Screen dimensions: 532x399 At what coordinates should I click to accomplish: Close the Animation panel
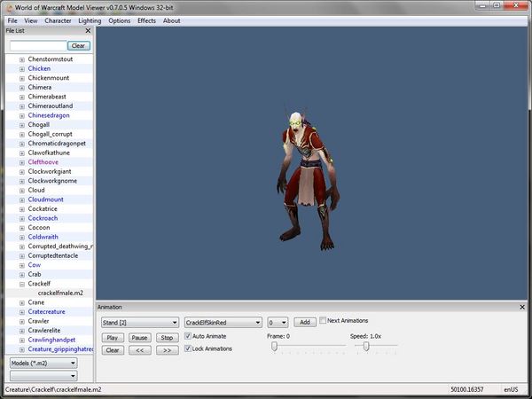point(524,307)
